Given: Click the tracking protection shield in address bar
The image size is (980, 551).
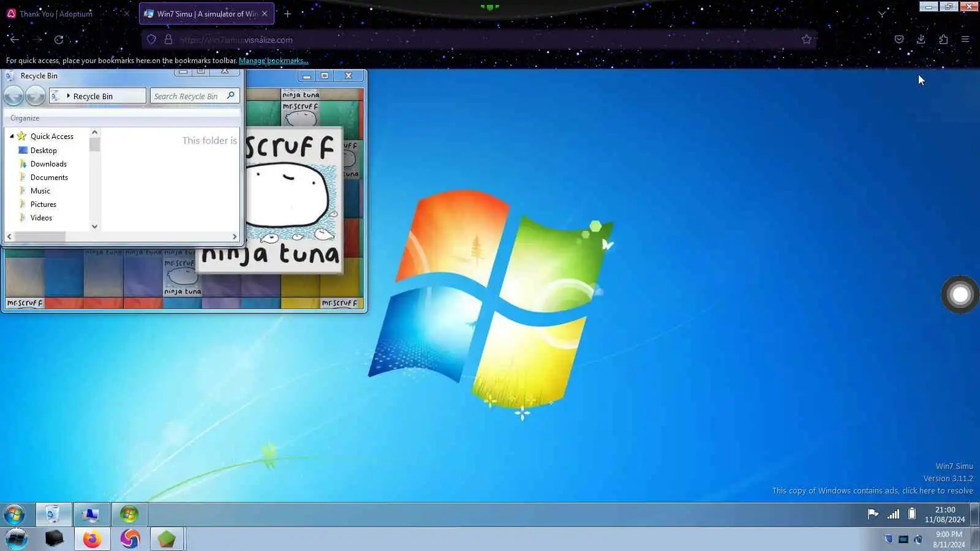Looking at the screenshot, I should point(151,40).
